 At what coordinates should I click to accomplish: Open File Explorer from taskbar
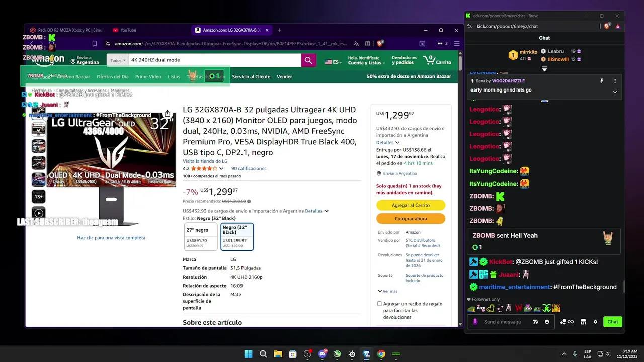pos(278,354)
